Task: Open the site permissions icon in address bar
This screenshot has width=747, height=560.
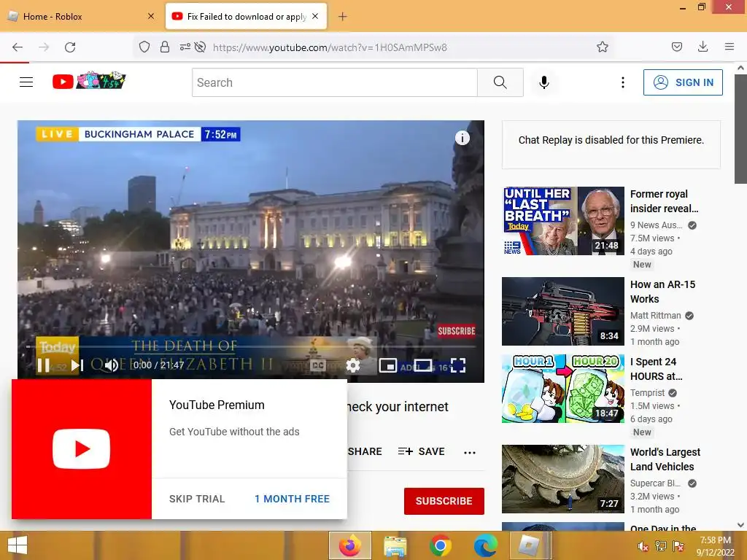Action: tap(185, 47)
